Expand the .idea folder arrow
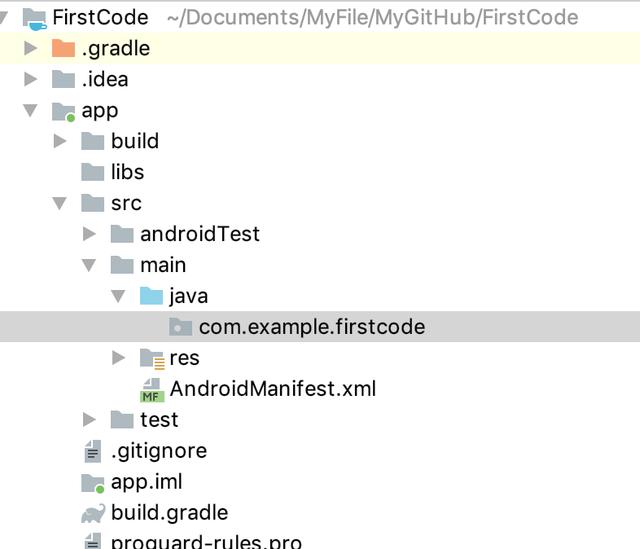The width and height of the screenshot is (640, 549). point(31,79)
